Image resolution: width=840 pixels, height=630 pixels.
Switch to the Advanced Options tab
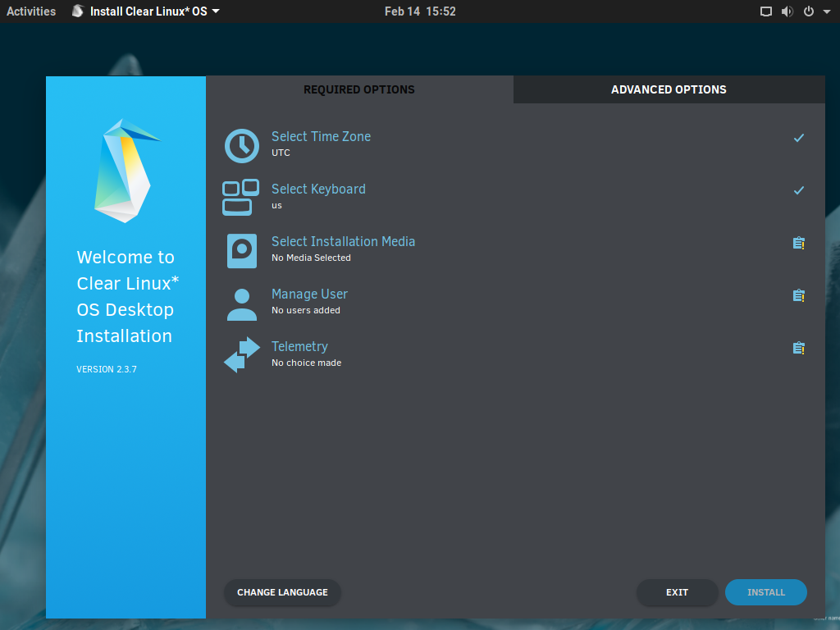tap(669, 89)
